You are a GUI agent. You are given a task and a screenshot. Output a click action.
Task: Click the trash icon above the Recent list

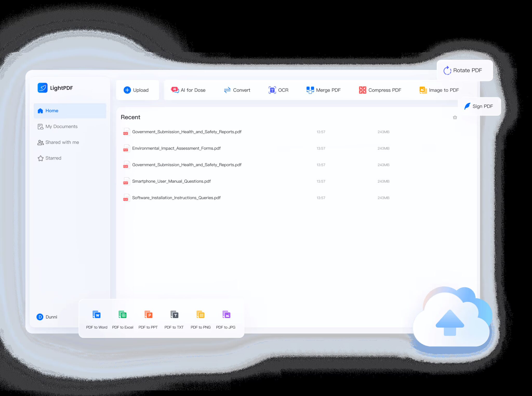[x=455, y=117]
